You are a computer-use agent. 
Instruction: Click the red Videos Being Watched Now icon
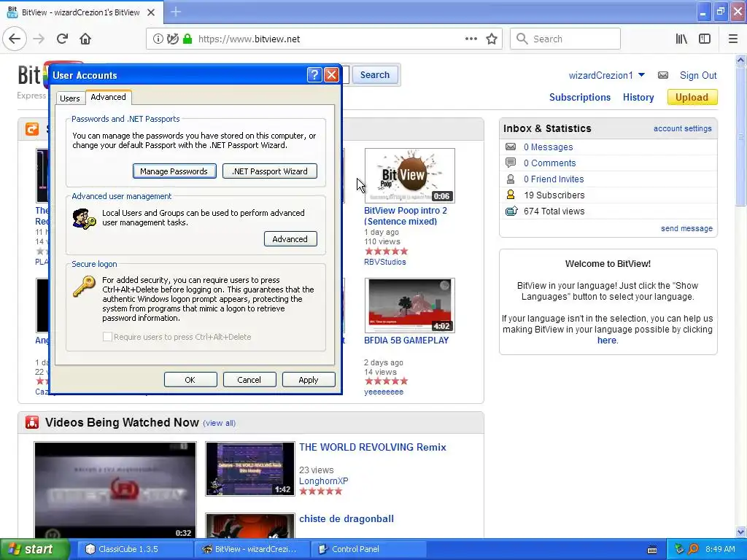(x=32, y=422)
